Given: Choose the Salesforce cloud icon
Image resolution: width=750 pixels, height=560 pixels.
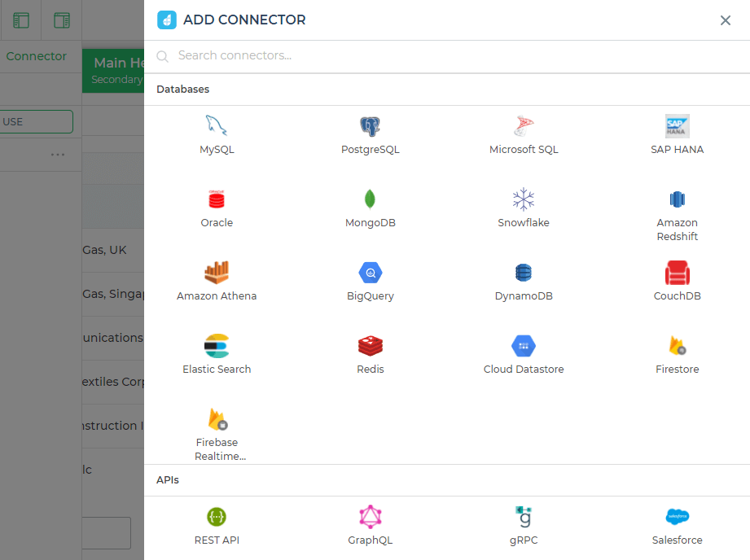Looking at the screenshot, I should click(x=678, y=517).
